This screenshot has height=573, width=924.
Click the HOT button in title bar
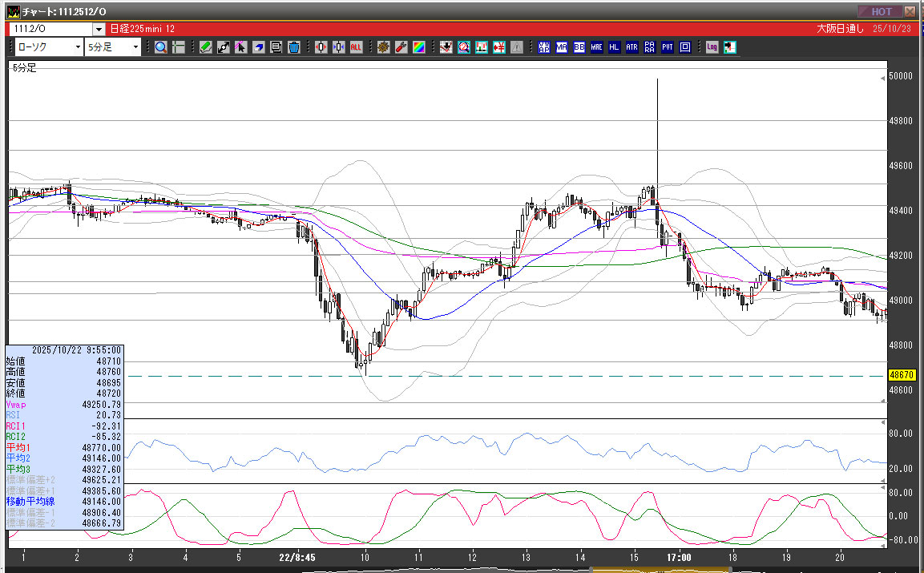coord(880,11)
